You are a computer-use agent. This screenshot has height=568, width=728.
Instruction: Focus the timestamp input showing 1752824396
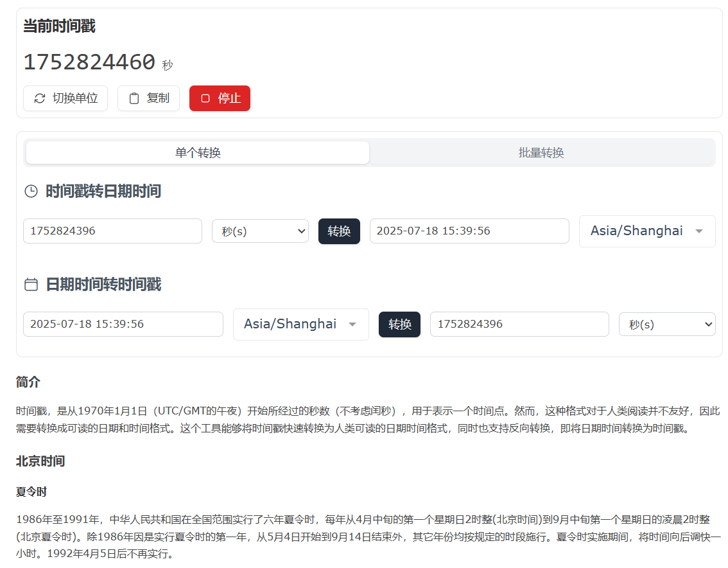[113, 231]
